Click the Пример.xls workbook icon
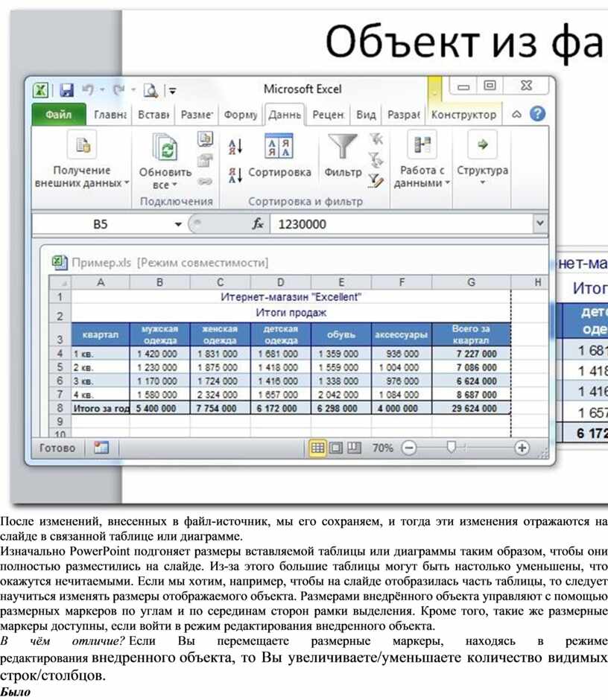608x700 pixels. (x=59, y=262)
